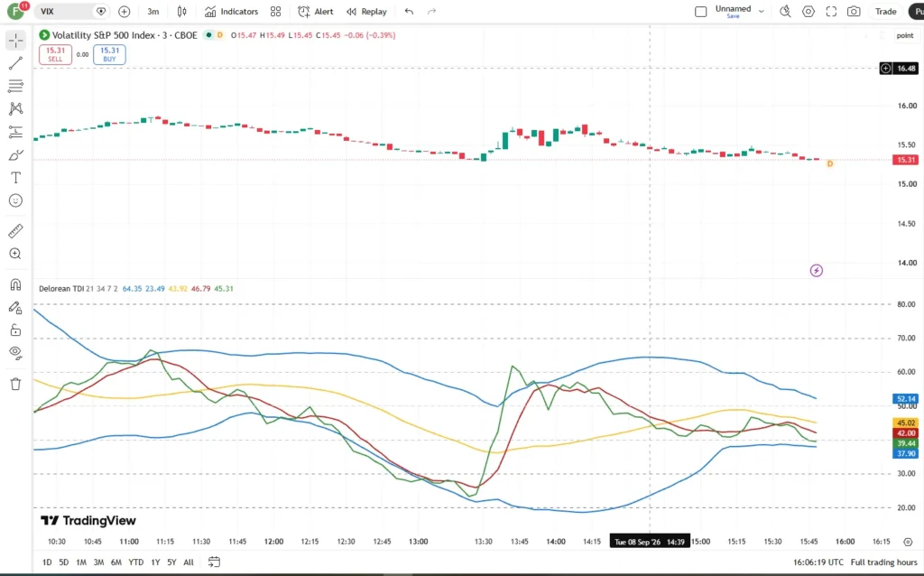The height and width of the screenshot is (576, 924).
Task: Click the TradingView logo
Action: (x=88, y=521)
